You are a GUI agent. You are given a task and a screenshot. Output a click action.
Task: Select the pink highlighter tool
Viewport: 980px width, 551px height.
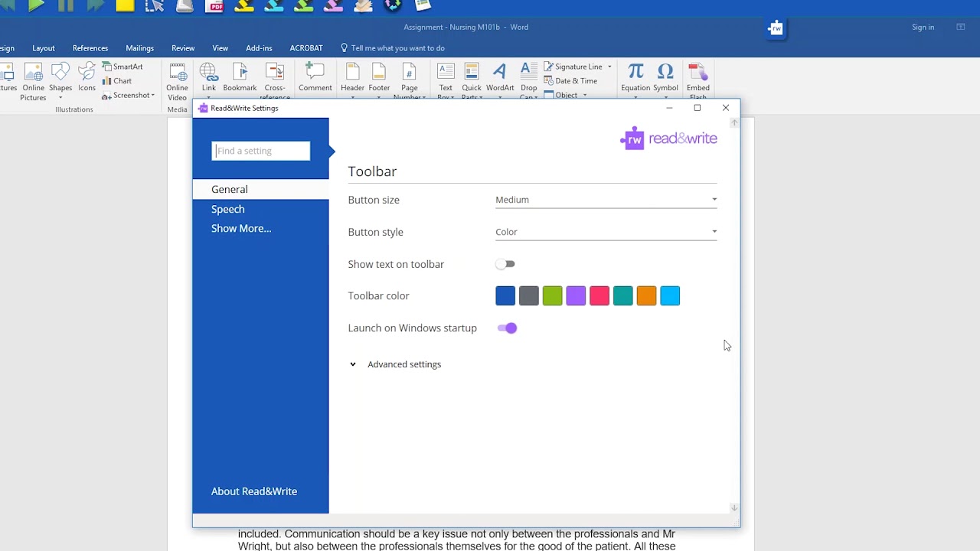coord(333,5)
